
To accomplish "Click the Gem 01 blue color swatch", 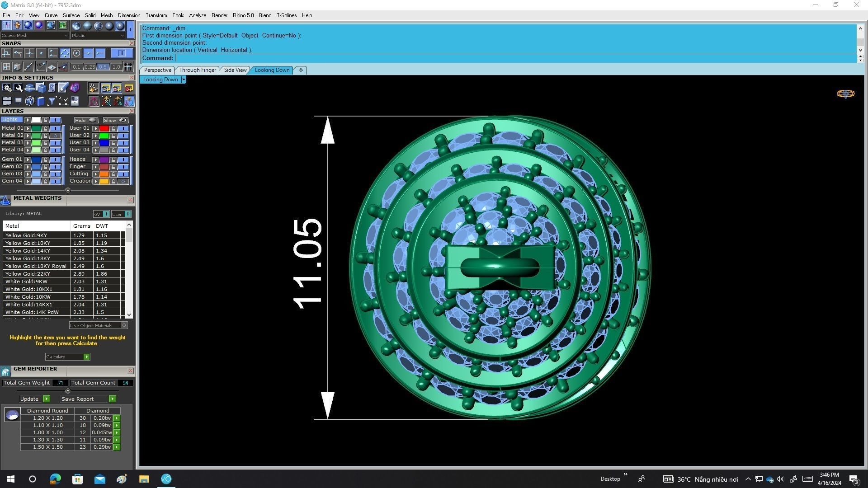I will click(36, 160).
